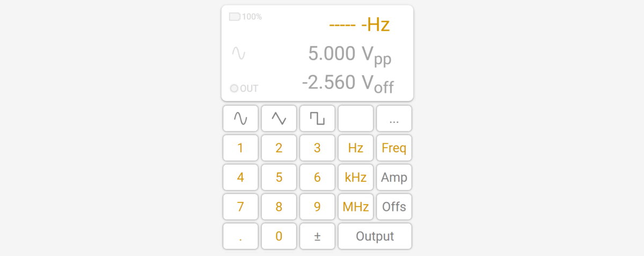Select Amp parameter mode
This screenshot has width=644, height=256.
click(x=394, y=178)
